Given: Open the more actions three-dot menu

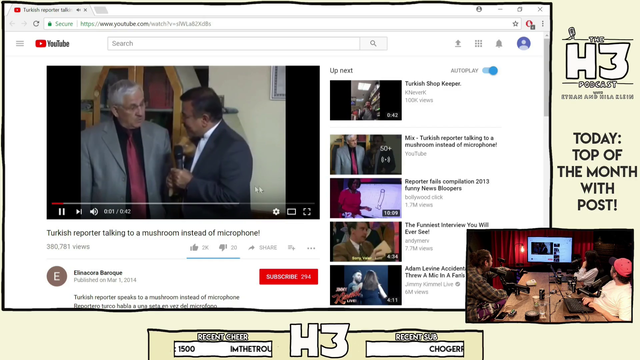Looking at the screenshot, I should pos(311,248).
